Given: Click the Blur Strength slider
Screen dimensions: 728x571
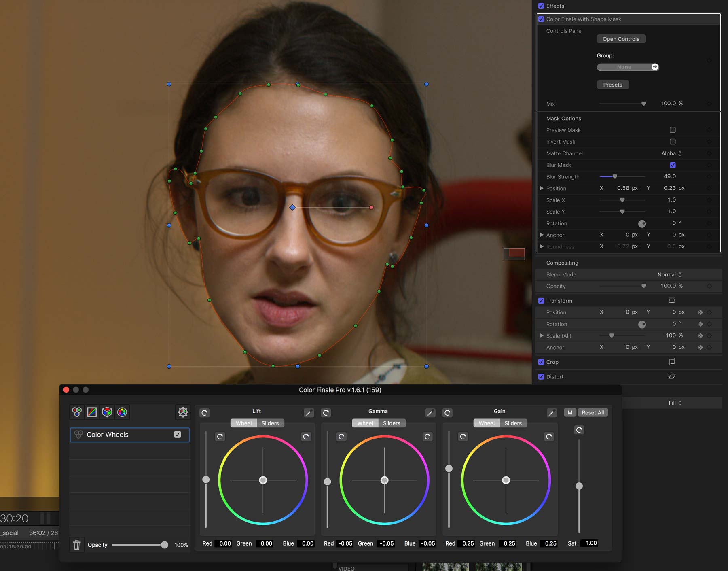Looking at the screenshot, I should click(x=622, y=176).
